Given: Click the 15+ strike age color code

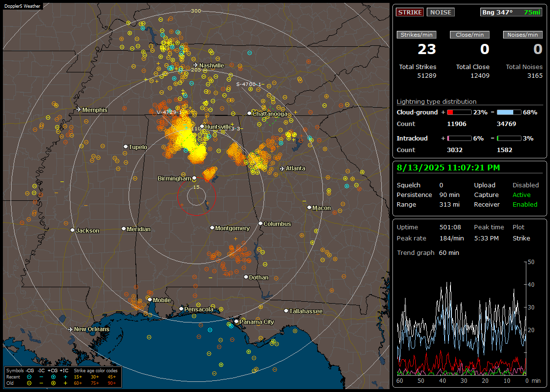Looking at the screenshot, I should point(78,377).
